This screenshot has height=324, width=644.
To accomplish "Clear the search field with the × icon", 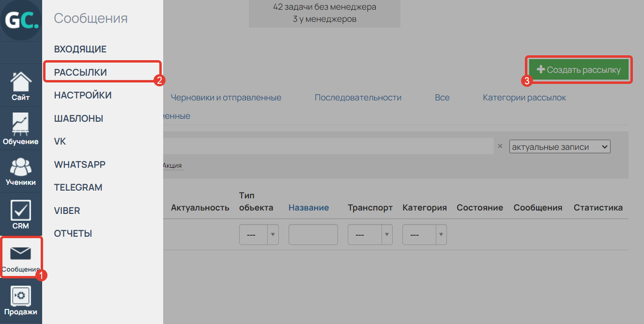I will (500, 147).
